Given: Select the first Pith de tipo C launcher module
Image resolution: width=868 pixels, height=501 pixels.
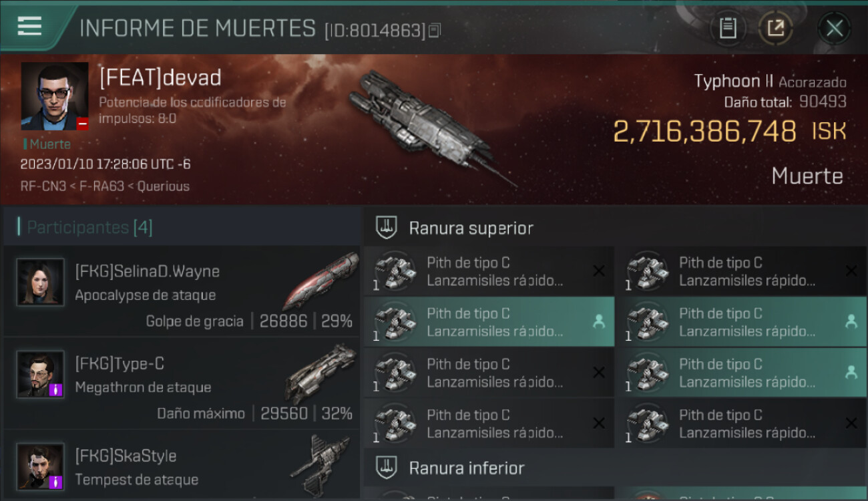Looking at the screenshot, I should tap(489, 271).
